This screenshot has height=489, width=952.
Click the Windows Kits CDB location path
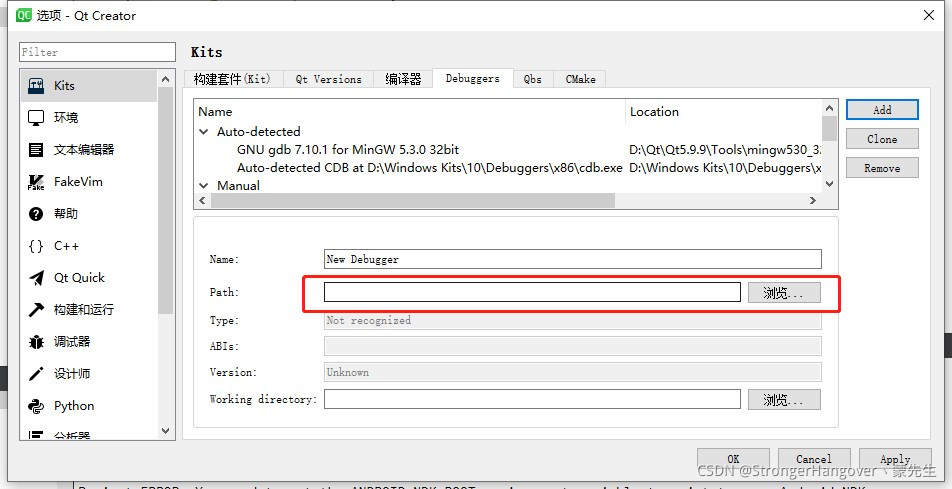(726, 168)
